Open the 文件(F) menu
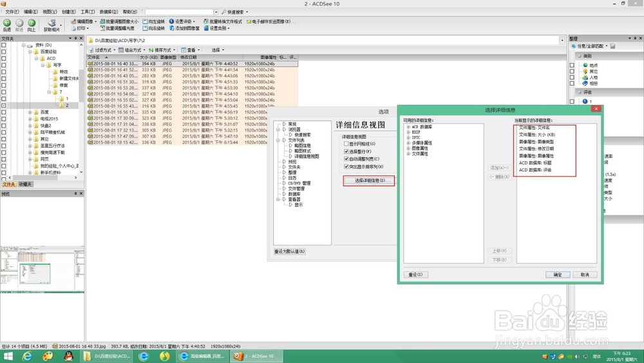 [12, 12]
